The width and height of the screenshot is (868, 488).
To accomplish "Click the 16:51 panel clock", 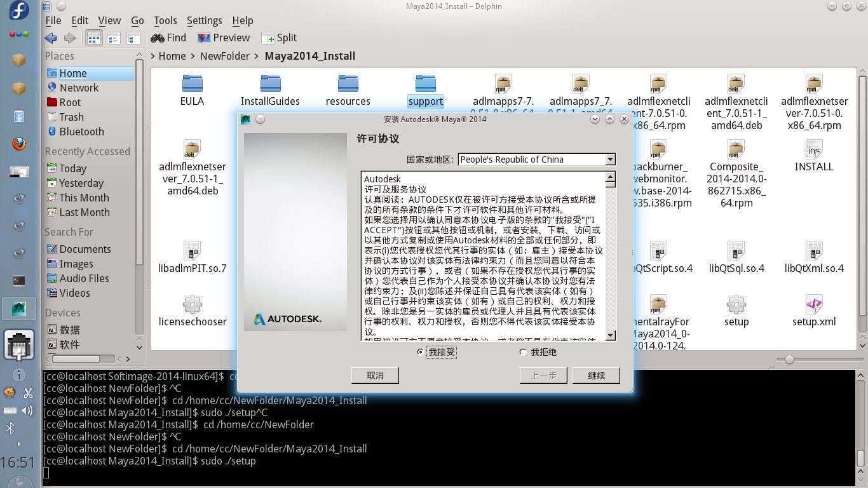I will click(x=17, y=461).
